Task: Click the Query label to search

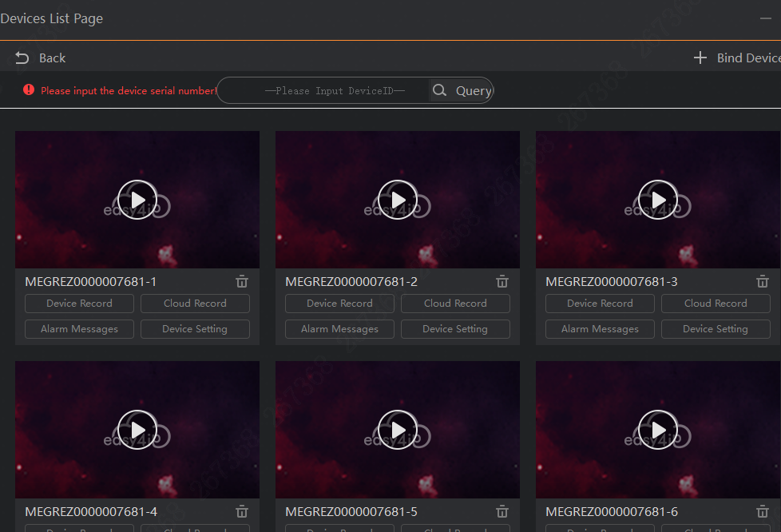Action: (474, 90)
